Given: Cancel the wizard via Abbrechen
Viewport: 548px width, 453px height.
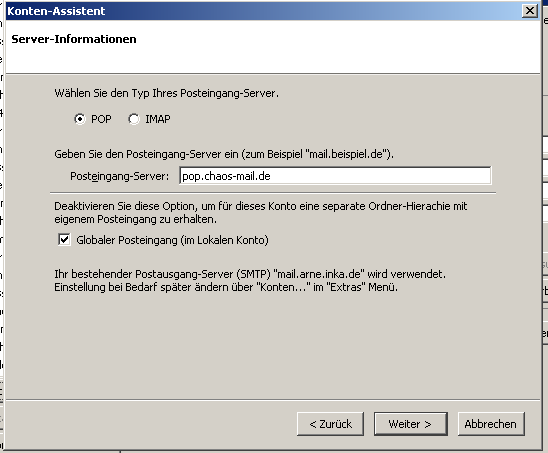Looking at the screenshot, I should pos(491,424).
